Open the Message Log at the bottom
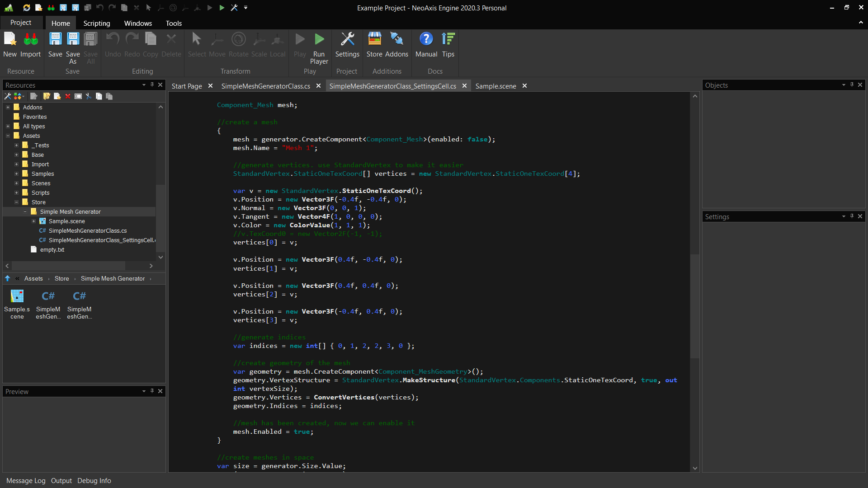 click(x=25, y=480)
